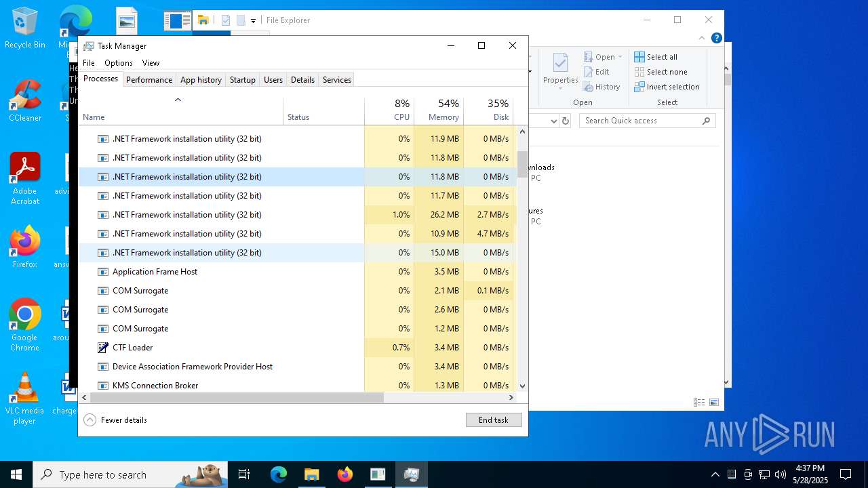Click Device Association Framework Provider Host icon

(x=103, y=367)
